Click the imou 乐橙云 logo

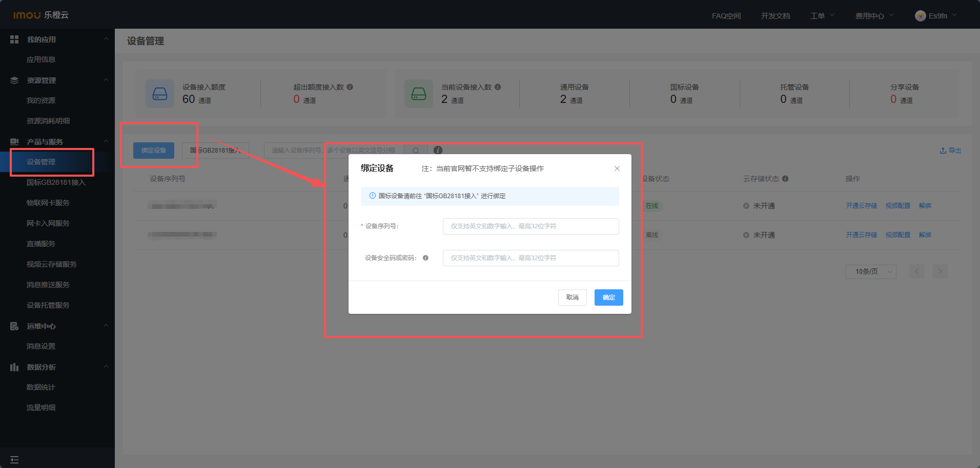(41, 15)
